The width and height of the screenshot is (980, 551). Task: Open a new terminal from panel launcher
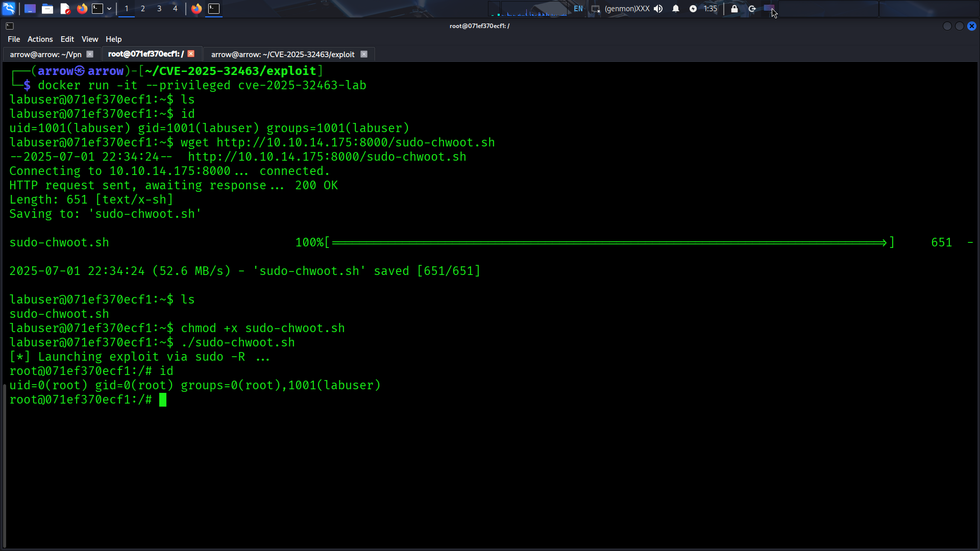[x=97, y=9]
